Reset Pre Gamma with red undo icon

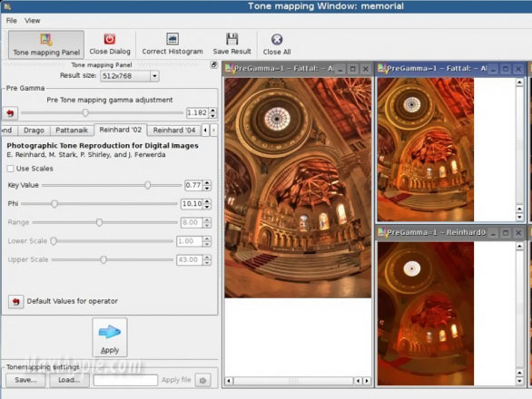coord(11,112)
